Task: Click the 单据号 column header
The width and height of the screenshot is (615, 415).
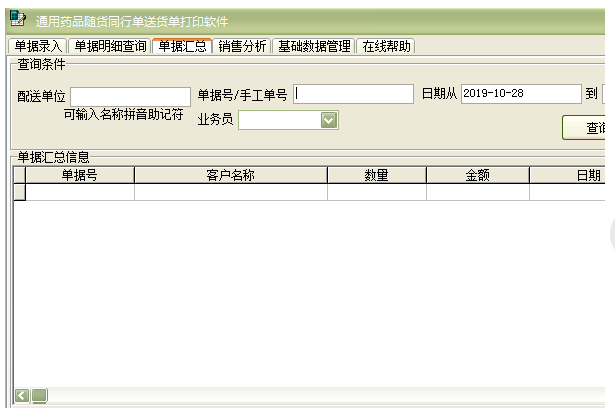Action: pos(80,175)
